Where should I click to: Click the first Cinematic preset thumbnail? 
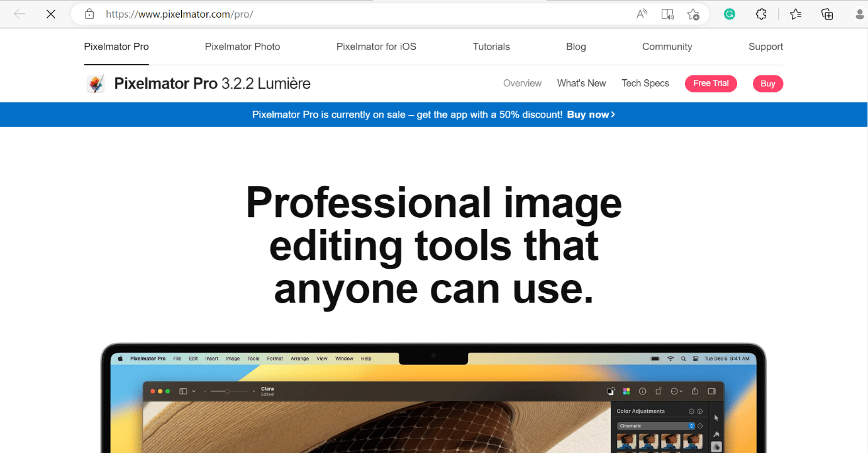click(626, 441)
